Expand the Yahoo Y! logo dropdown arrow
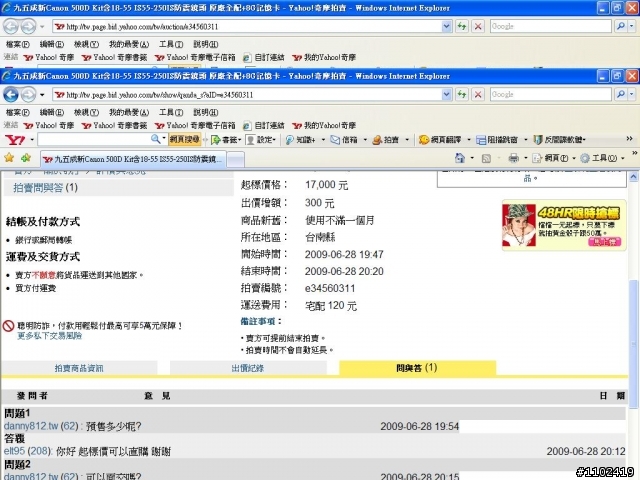640x480 pixels. 31,140
